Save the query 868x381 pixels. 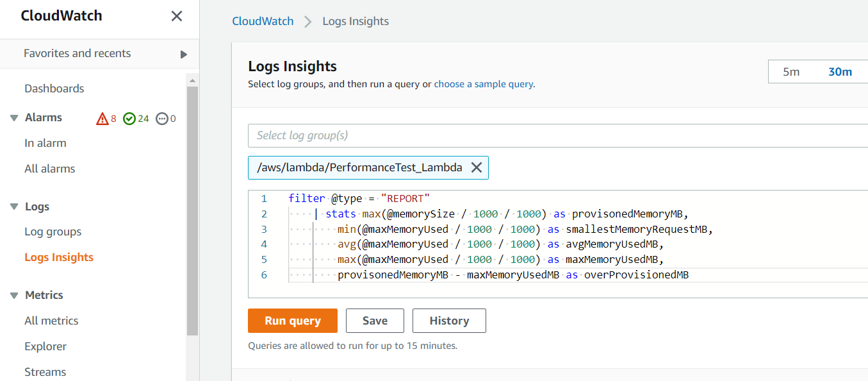click(x=375, y=321)
